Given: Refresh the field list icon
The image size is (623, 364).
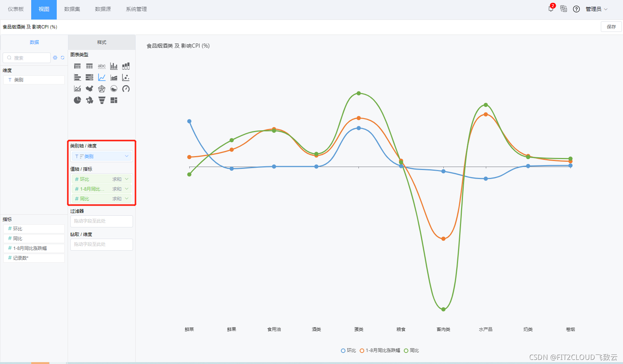Looking at the screenshot, I should [62, 58].
